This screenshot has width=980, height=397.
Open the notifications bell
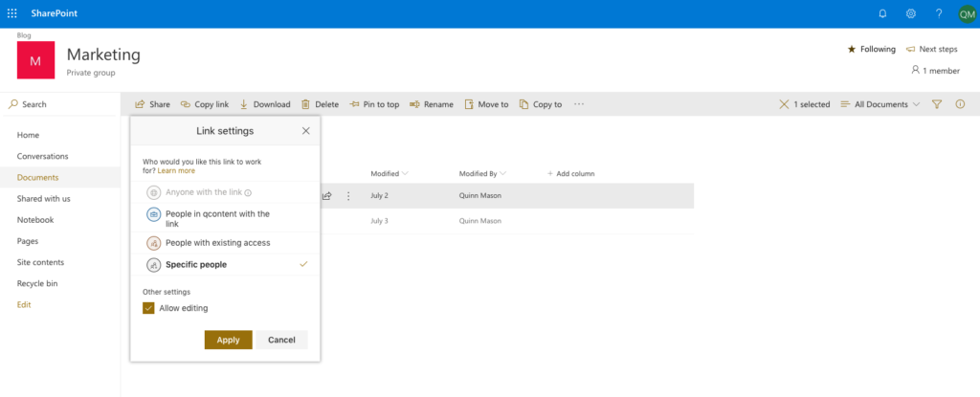881,13
